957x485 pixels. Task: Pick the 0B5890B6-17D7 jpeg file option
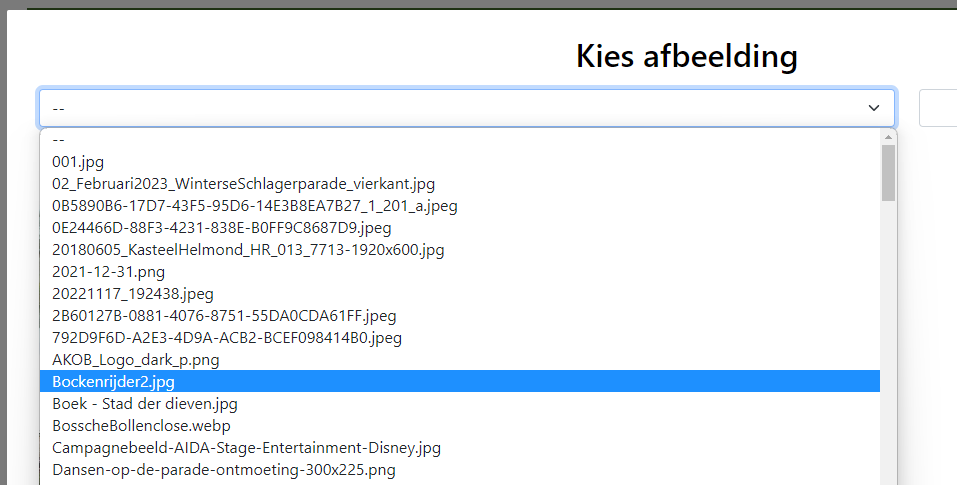[254, 206]
